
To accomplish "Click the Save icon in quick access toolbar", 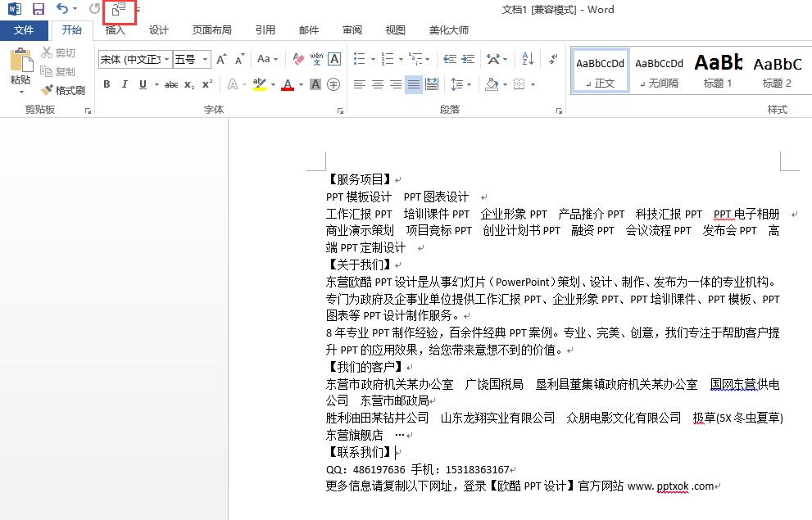I will pyautogui.click(x=38, y=9).
